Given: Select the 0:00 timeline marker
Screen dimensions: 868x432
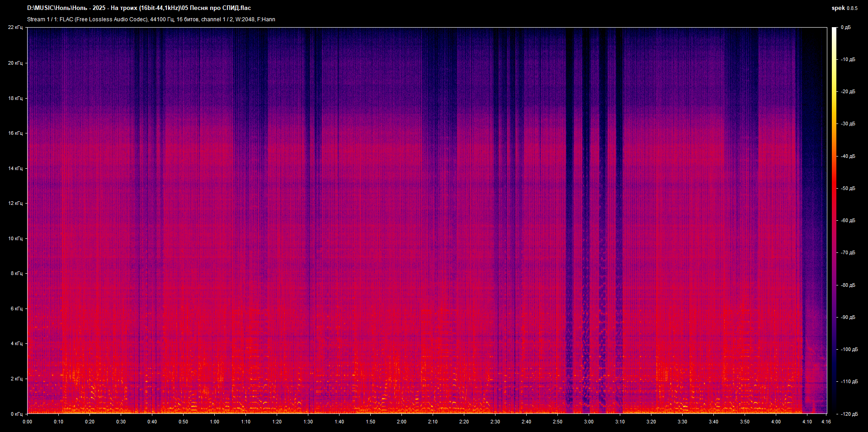Looking at the screenshot, I should point(27,421).
